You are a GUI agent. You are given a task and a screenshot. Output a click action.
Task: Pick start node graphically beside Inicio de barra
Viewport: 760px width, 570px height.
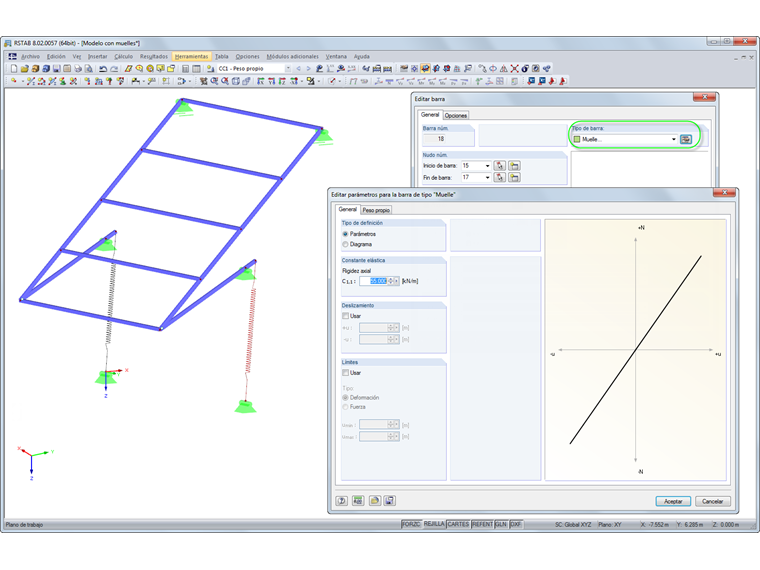pos(499,166)
